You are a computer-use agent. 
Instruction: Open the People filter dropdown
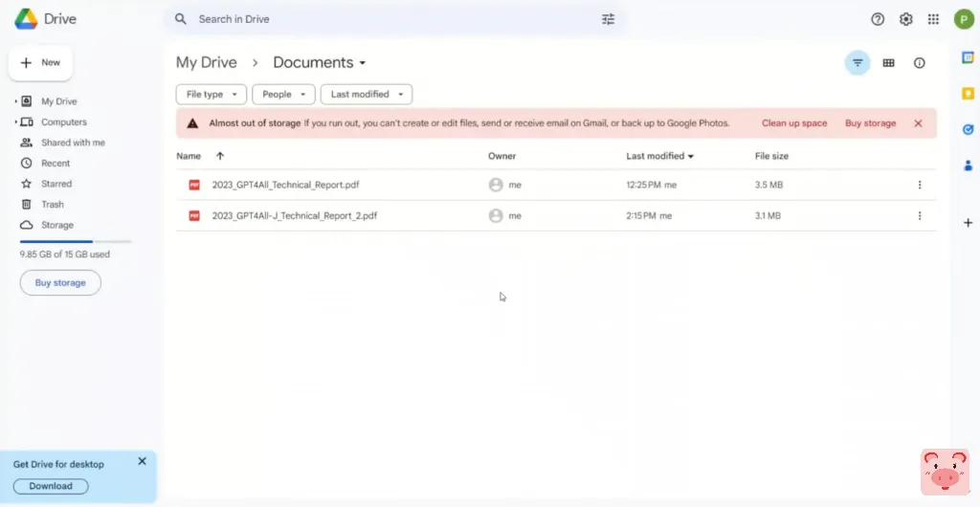(x=283, y=95)
